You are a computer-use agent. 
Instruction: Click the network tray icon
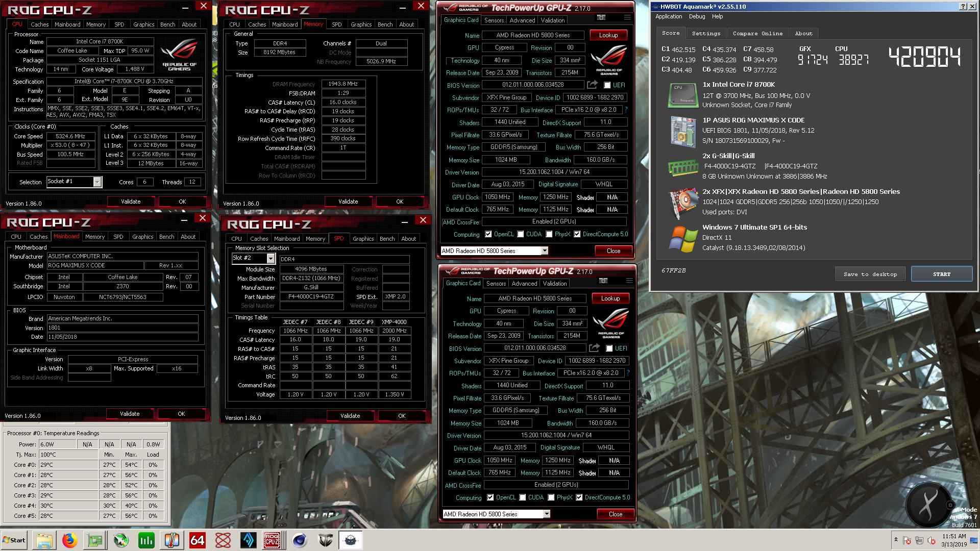click(x=919, y=540)
